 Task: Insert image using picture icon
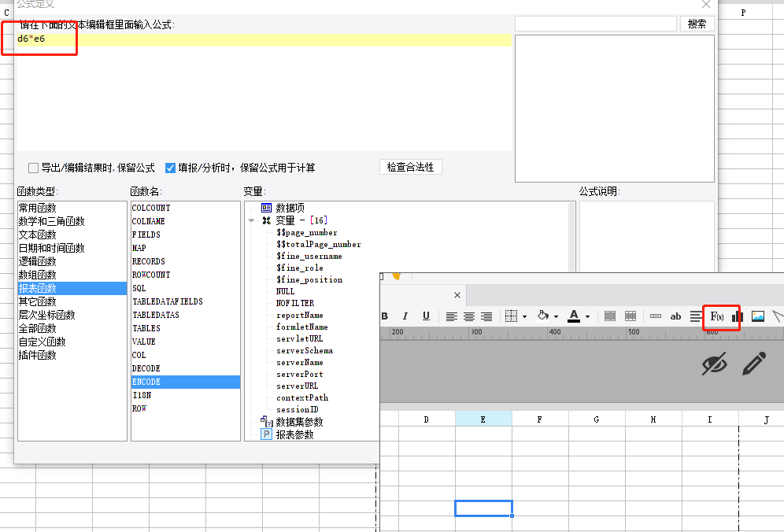coord(758,316)
